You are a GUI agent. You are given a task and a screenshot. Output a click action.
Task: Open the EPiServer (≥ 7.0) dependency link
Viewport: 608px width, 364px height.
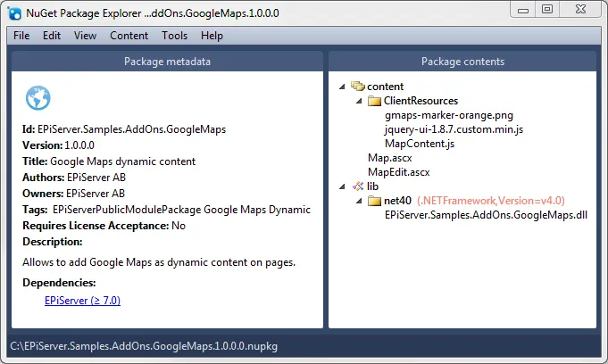click(x=83, y=301)
